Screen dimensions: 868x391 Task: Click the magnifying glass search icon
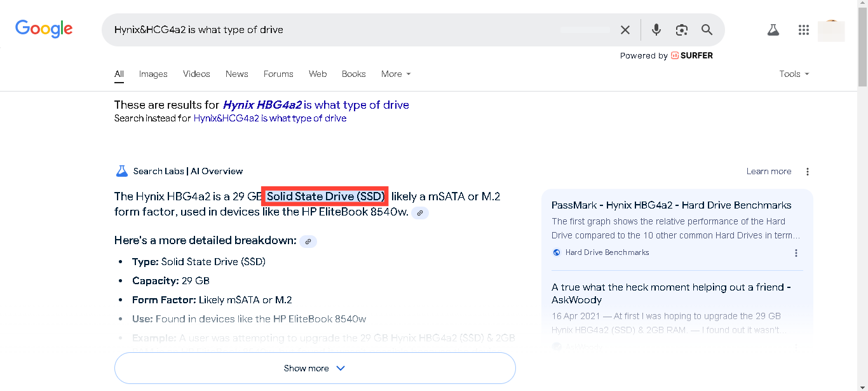coord(707,30)
